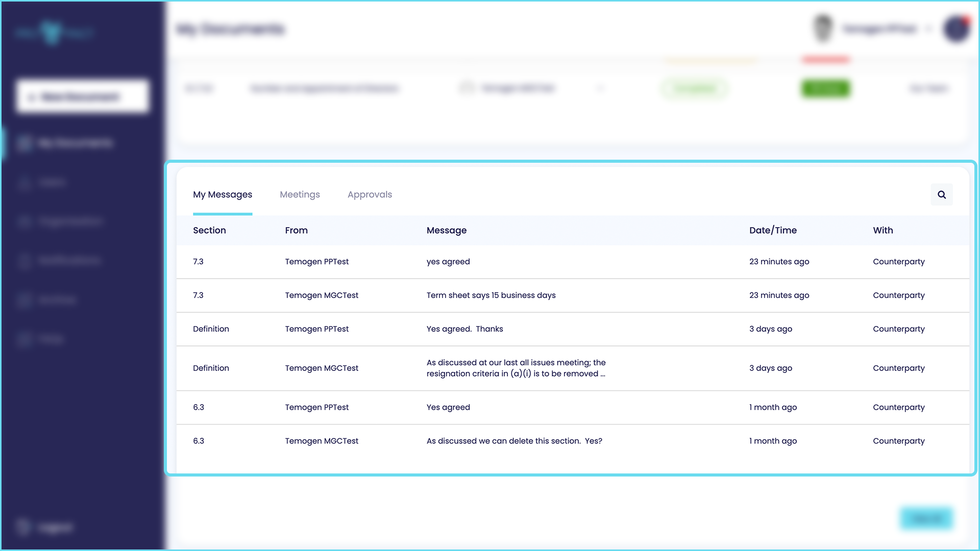Click Counterparty on the resignation criteria row
The height and width of the screenshot is (551, 980).
[x=899, y=368]
